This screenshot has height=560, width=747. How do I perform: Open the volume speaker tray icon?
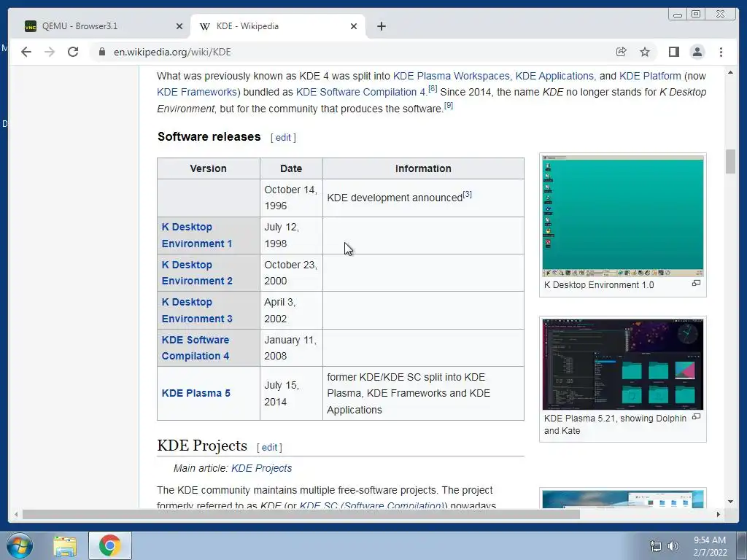673,546
